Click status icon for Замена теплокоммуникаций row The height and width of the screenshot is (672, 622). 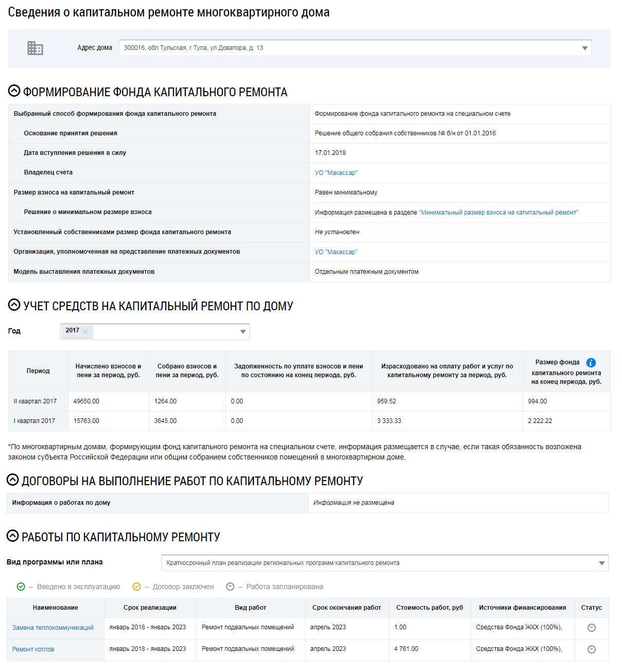click(x=592, y=628)
